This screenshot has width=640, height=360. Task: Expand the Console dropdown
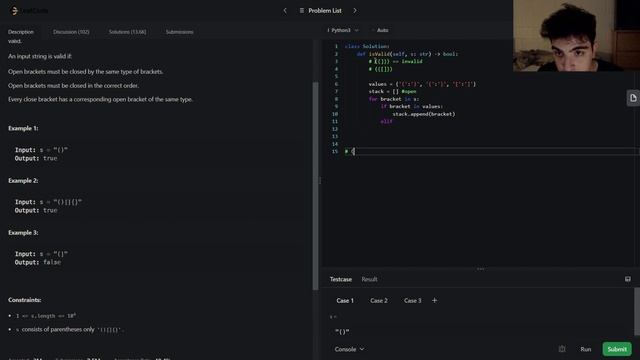tap(349, 349)
